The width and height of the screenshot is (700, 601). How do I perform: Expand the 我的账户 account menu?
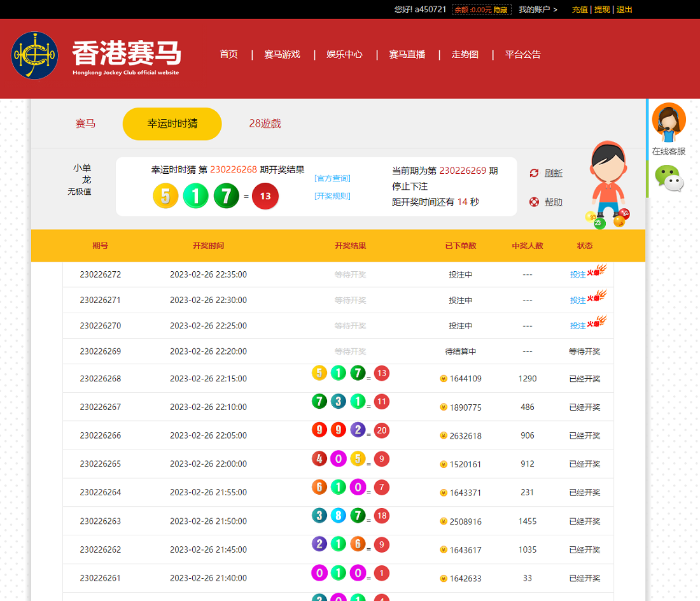click(x=538, y=10)
